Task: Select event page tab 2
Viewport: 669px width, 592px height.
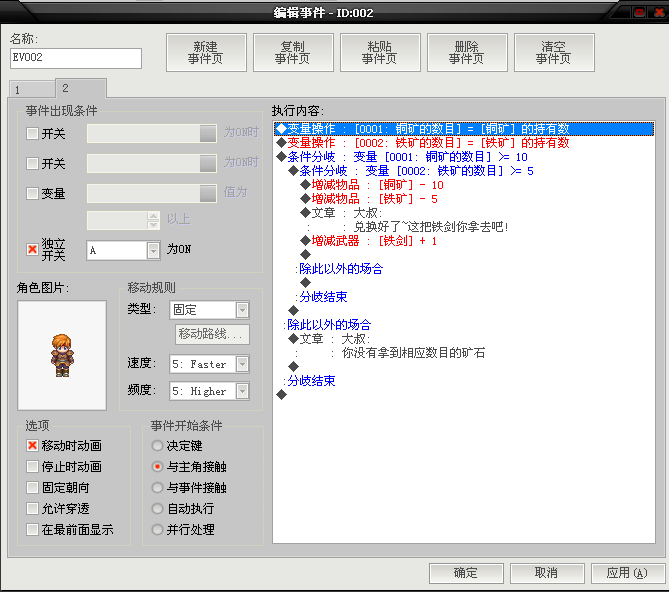Action: click(81, 88)
